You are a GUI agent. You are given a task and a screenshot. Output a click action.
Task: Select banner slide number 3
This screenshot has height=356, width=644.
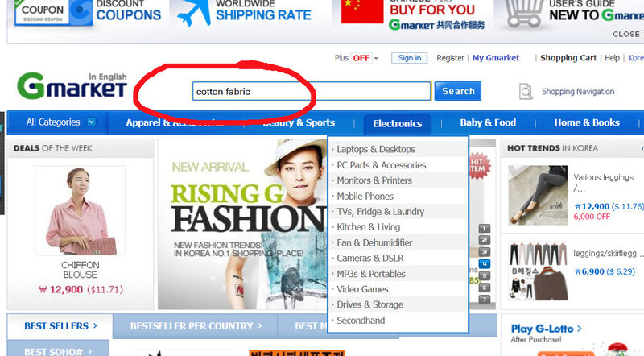pyautogui.click(x=485, y=252)
